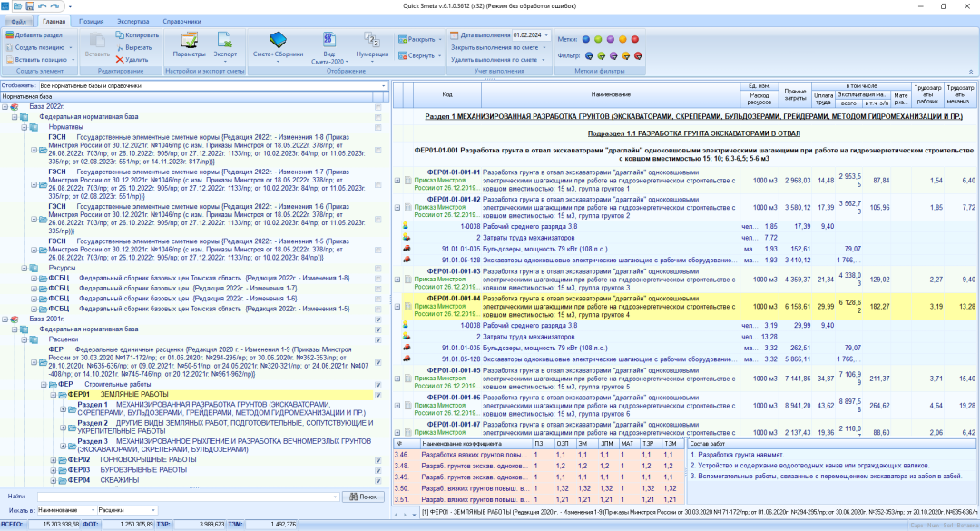Pick the blue mark color circle
The height and width of the screenshot is (531, 980).
tap(585, 39)
